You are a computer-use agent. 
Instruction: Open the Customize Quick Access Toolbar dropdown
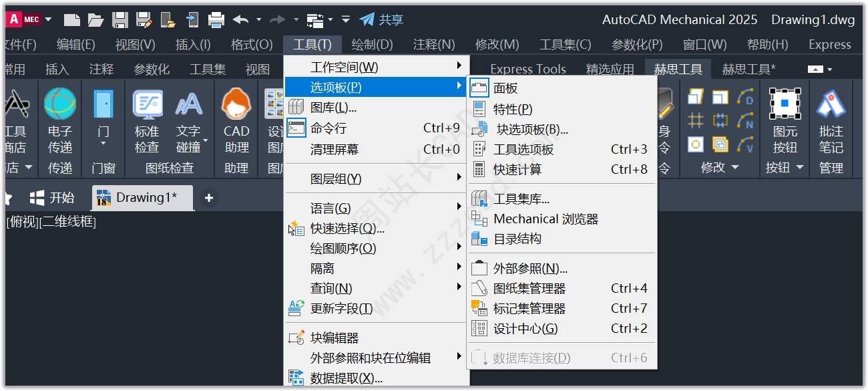345,19
